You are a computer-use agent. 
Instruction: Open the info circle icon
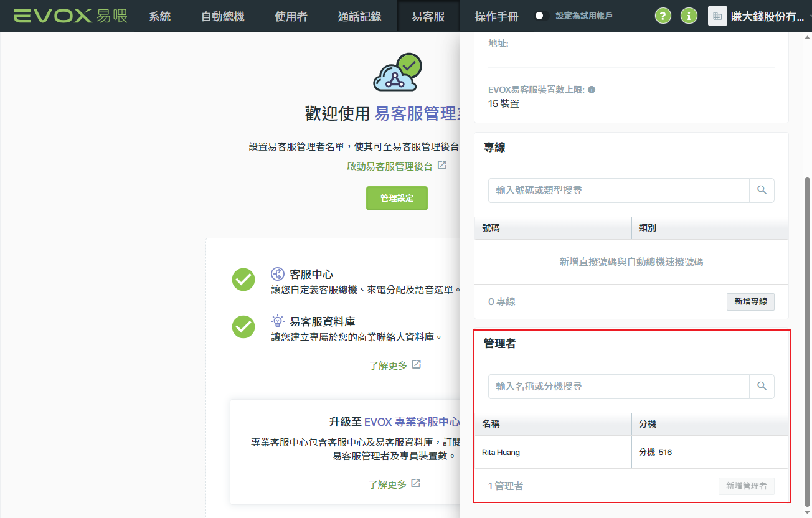pyautogui.click(x=689, y=16)
